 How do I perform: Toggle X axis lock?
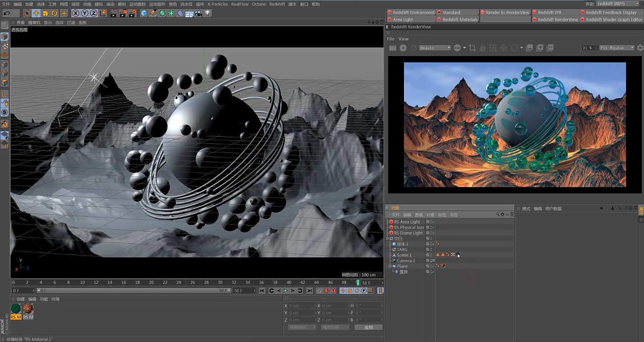pyautogui.click(x=75, y=13)
